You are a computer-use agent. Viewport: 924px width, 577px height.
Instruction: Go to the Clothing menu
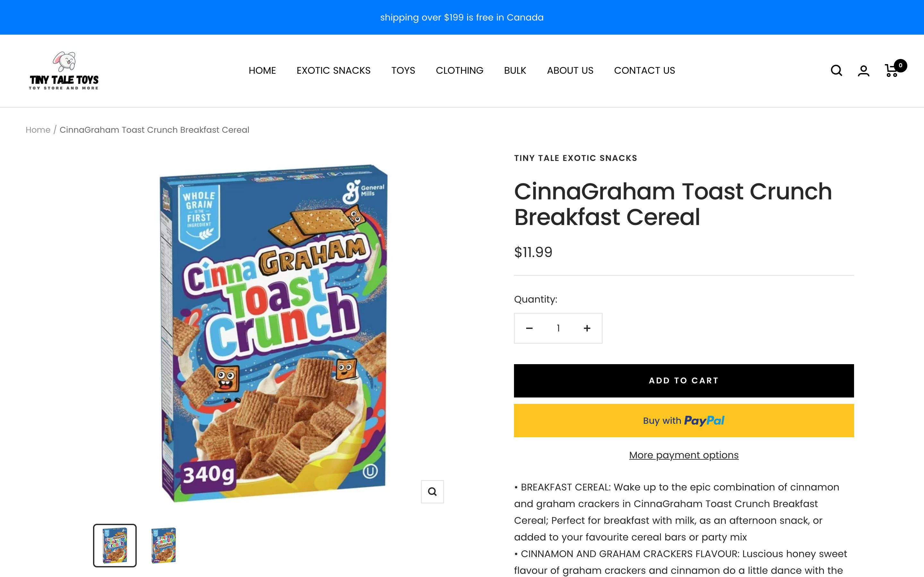point(459,71)
